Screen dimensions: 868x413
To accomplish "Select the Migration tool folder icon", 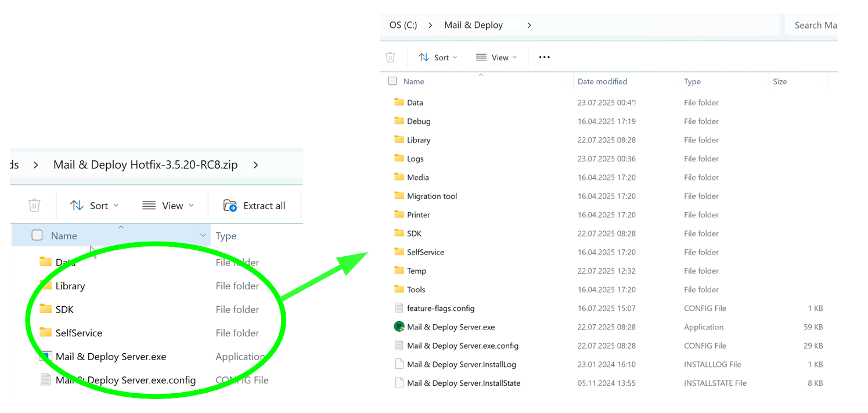I will (x=399, y=196).
